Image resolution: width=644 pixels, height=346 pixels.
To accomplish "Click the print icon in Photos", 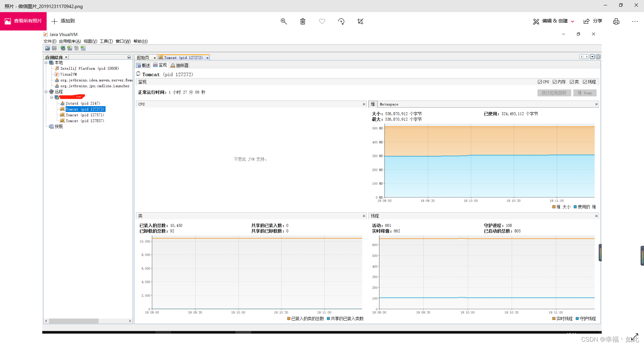I will (616, 21).
